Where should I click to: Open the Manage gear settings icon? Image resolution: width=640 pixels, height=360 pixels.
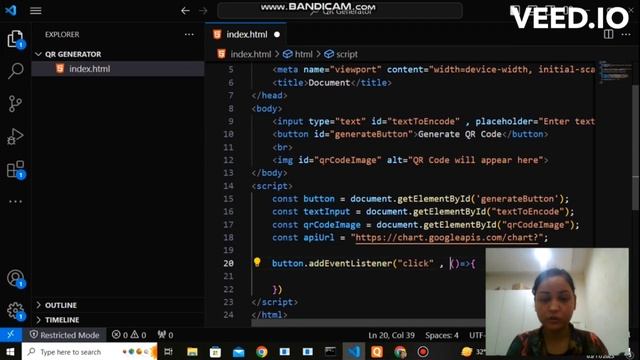tap(16, 311)
